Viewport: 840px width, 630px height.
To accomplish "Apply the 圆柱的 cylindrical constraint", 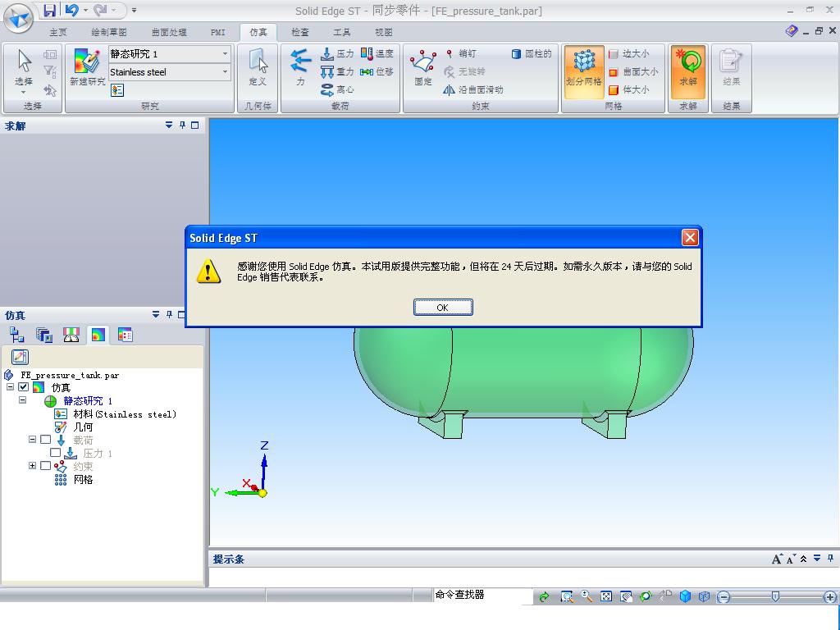I will (532, 53).
